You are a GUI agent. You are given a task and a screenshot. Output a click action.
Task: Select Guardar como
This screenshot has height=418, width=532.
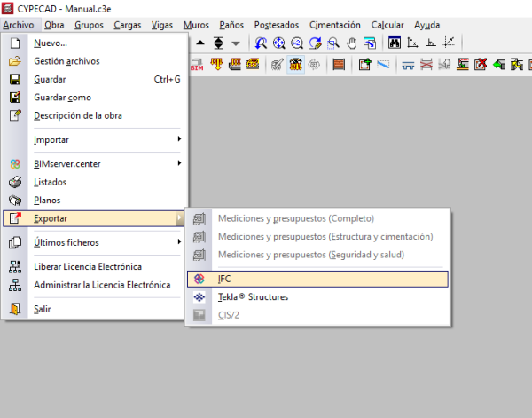click(x=94, y=98)
